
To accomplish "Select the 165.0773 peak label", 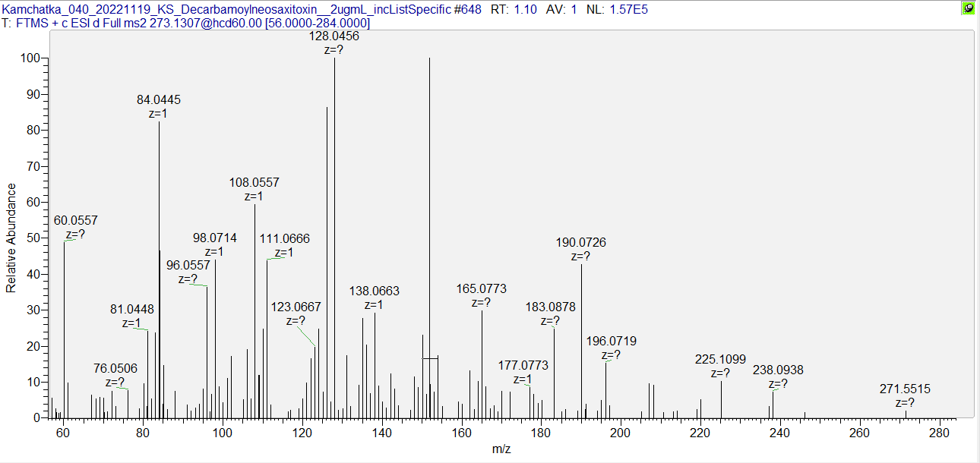I will (482, 289).
